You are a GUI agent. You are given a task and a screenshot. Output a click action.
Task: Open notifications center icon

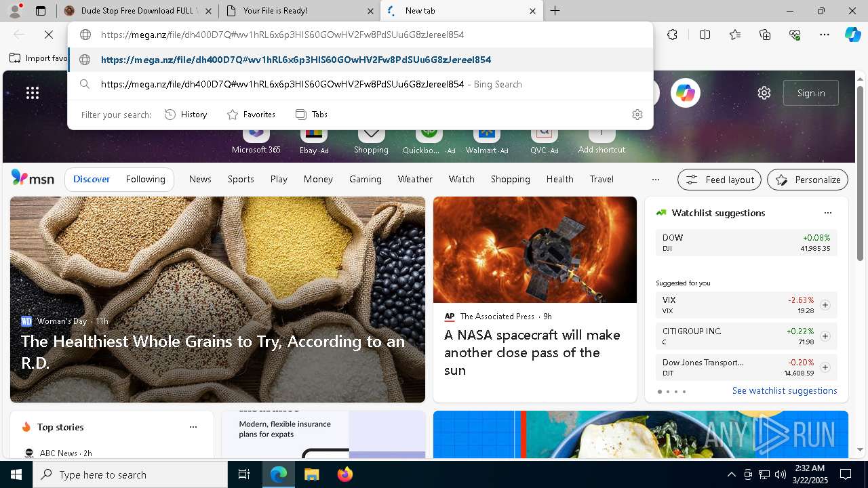tap(846, 474)
